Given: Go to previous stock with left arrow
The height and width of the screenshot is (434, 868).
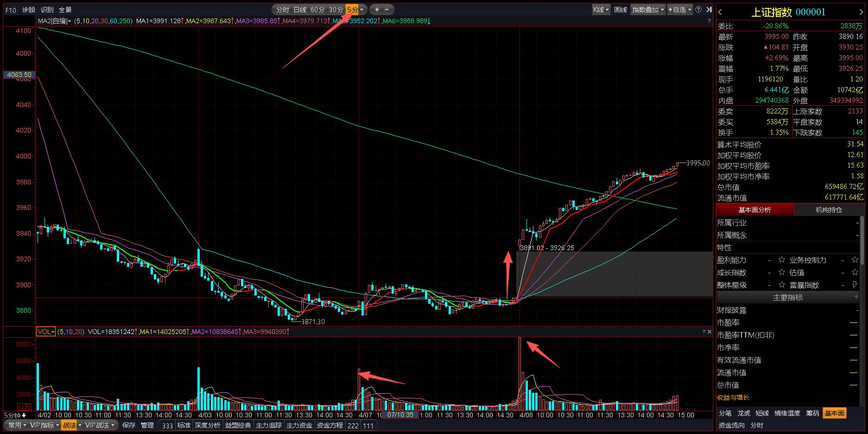Looking at the screenshot, I should (x=720, y=13).
